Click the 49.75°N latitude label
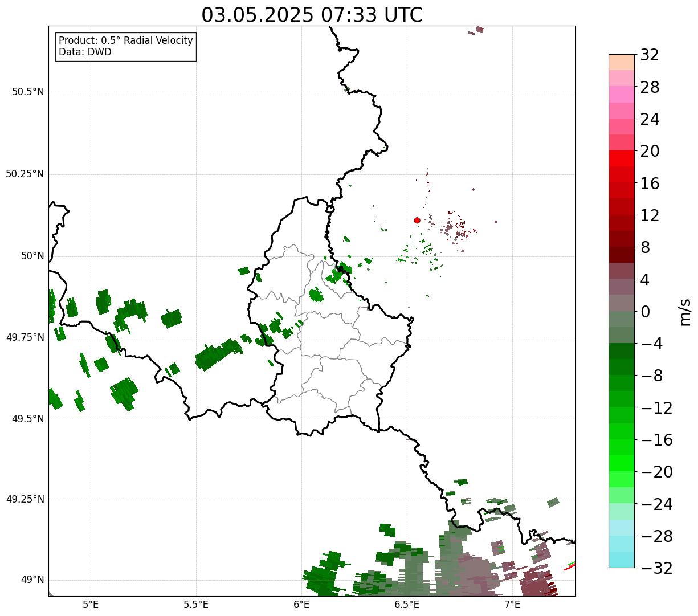The width and height of the screenshot is (698, 616). tap(25, 337)
